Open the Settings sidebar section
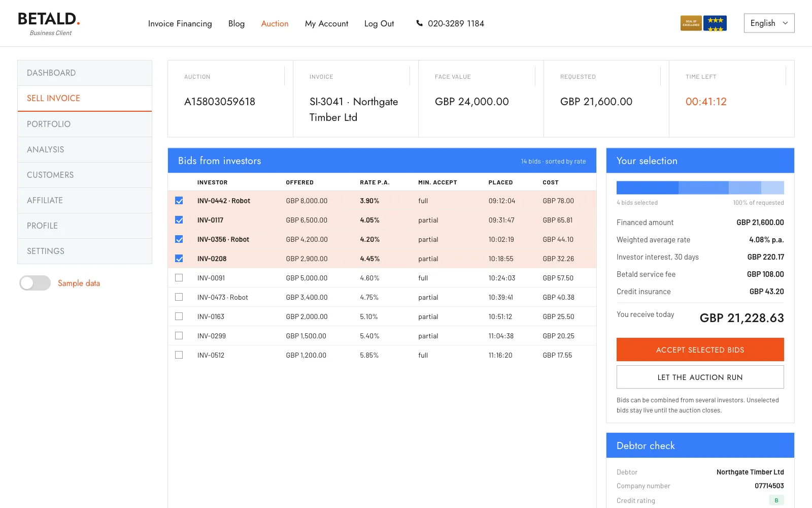The width and height of the screenshot is (812, 508). click(85, 251)
